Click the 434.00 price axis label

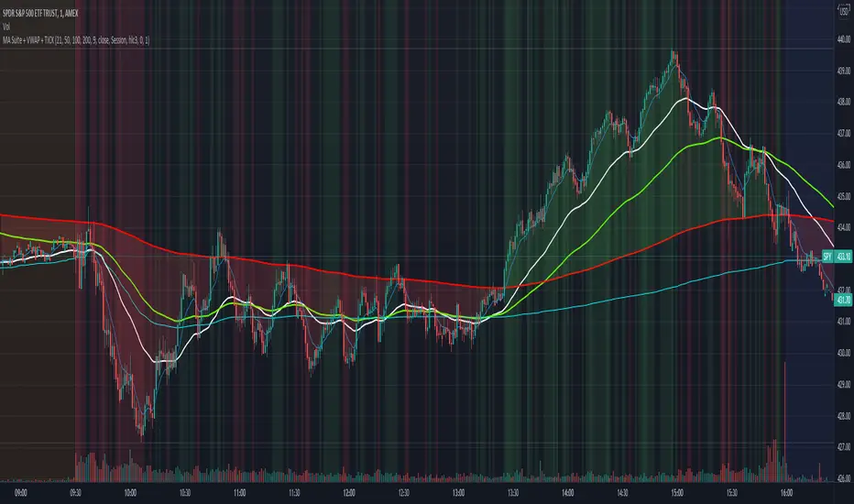844,227
